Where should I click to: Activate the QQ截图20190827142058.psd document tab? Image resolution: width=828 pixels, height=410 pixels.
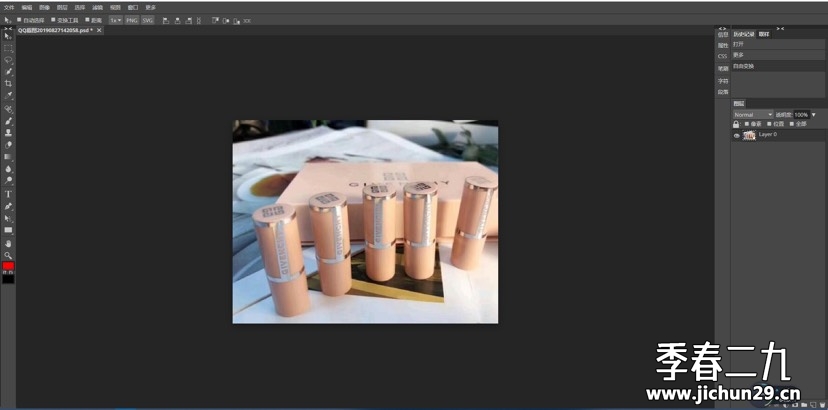coord(55,31)
